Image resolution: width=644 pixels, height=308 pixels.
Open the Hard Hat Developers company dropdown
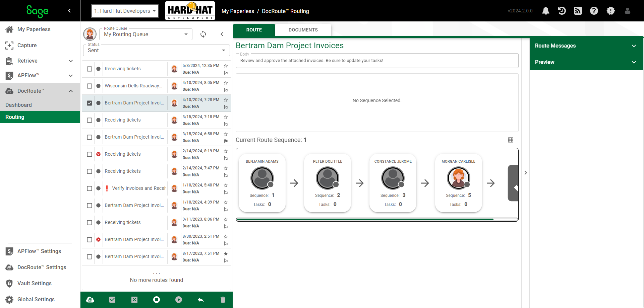(125, 11)
